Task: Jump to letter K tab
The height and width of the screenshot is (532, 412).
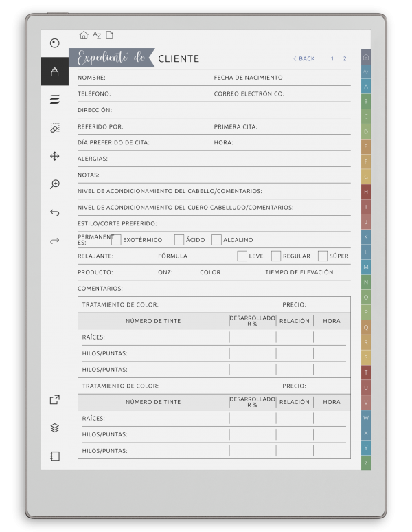Action: tap(366, 237)
